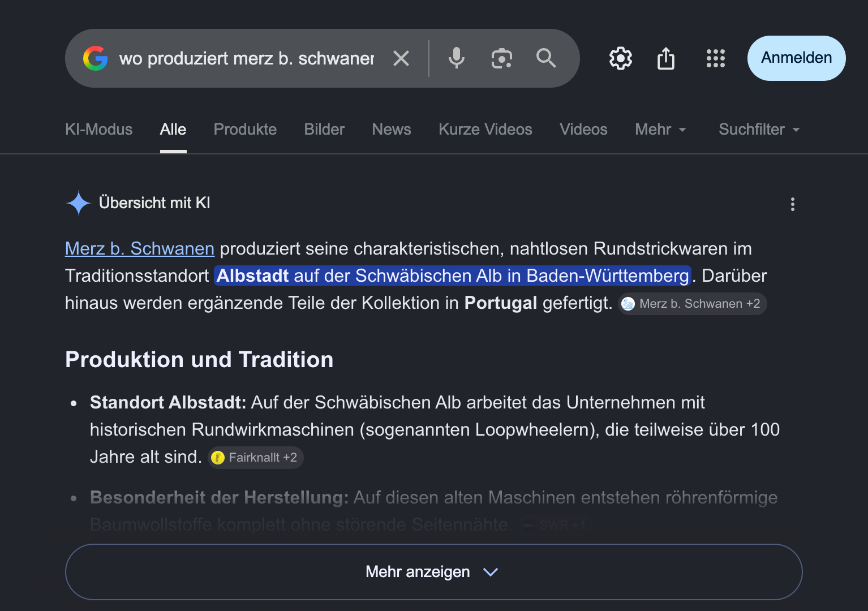Open quick settings gear icon
The image size is (868, 611).
pos(621,58)
